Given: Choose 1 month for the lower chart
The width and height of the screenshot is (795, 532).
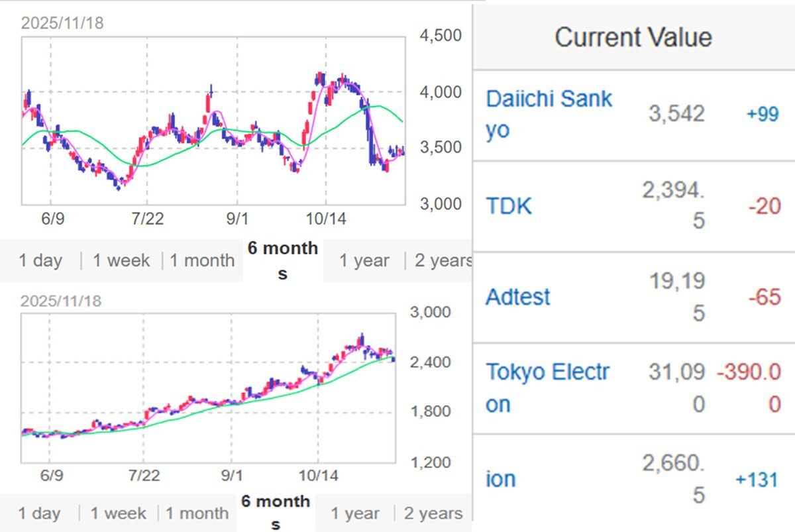Looking at the screenshot, I should (x=197, y=513).
